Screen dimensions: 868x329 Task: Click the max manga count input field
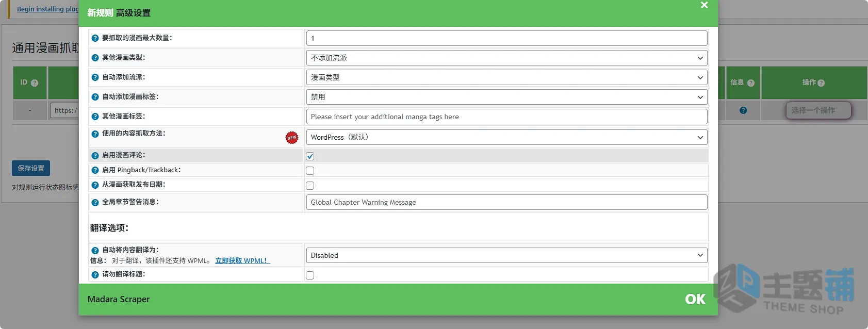(506, 38)
